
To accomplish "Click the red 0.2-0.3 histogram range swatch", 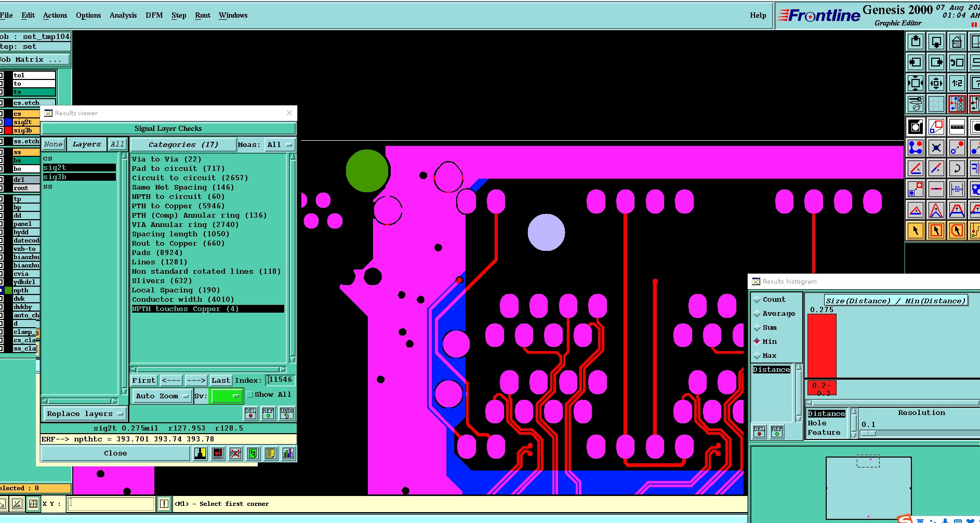I will click(822, 388).
